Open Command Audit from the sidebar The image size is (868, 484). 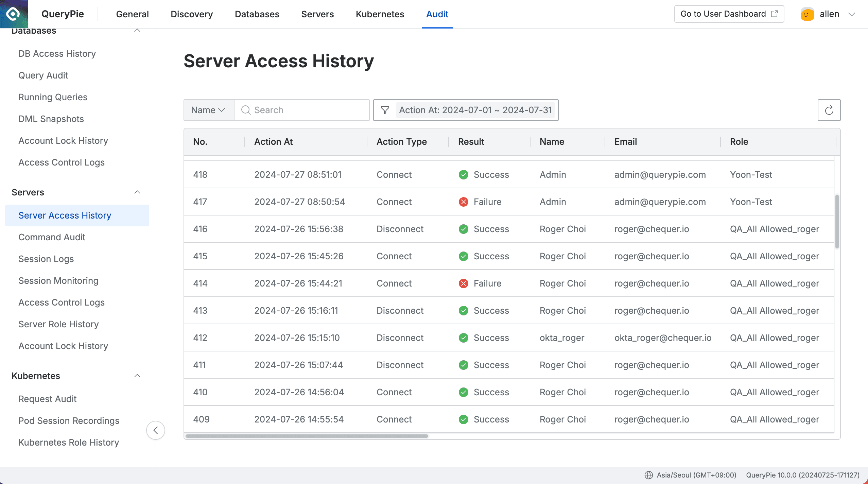tap(52, 237)
